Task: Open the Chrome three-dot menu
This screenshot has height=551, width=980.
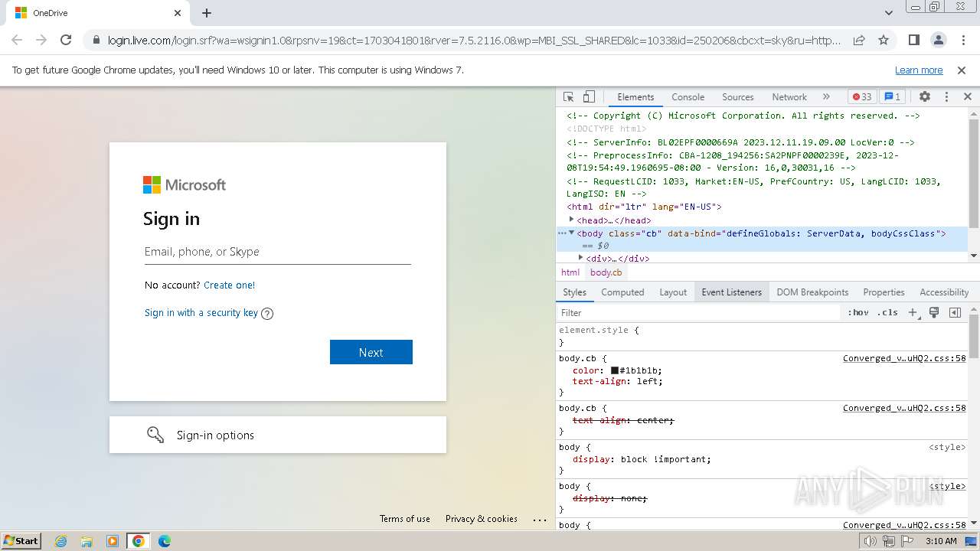Action: point(963,40)
